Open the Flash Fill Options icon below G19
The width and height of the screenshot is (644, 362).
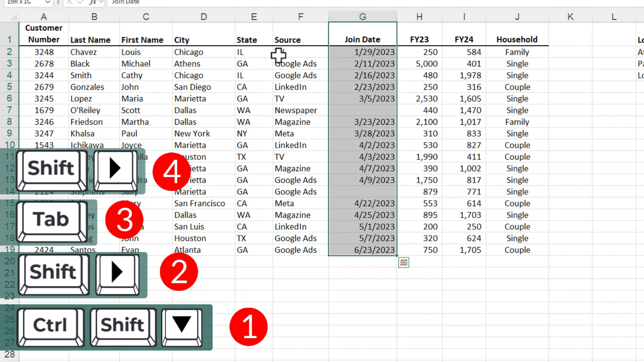click(x=403, y=262)
